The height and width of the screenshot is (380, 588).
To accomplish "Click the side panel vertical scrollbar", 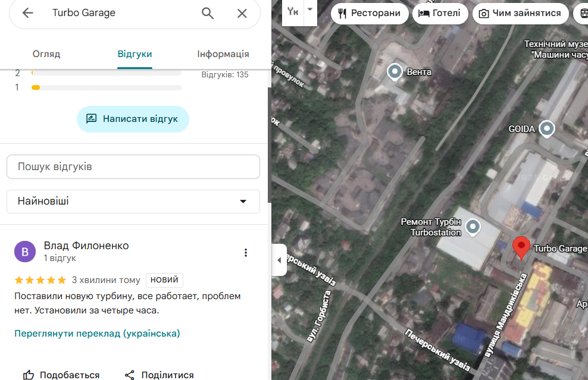I will (269, 146).
